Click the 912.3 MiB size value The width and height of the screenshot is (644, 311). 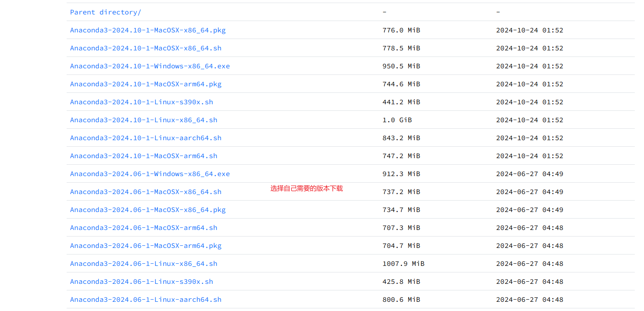pos(401,174)
